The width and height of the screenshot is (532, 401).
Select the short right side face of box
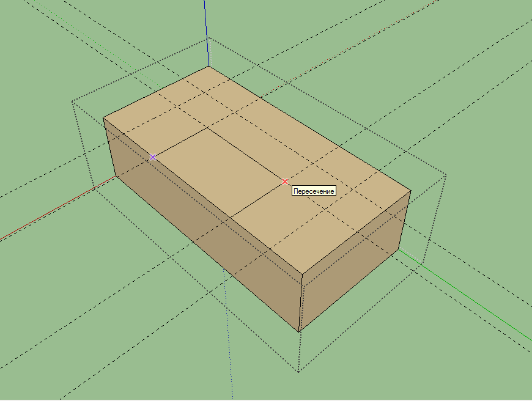coord(355,263)
